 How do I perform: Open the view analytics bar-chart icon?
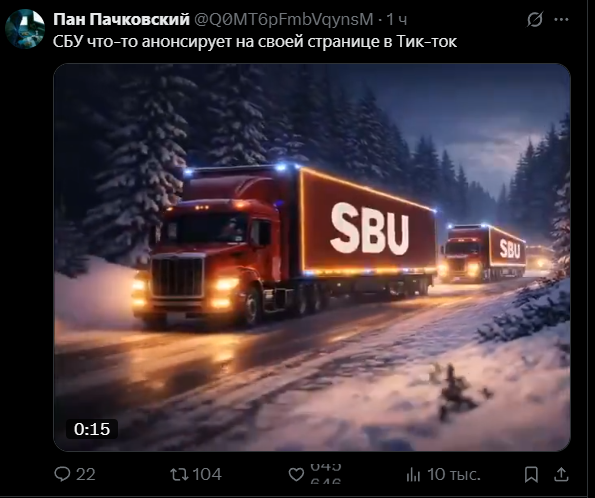413,474
